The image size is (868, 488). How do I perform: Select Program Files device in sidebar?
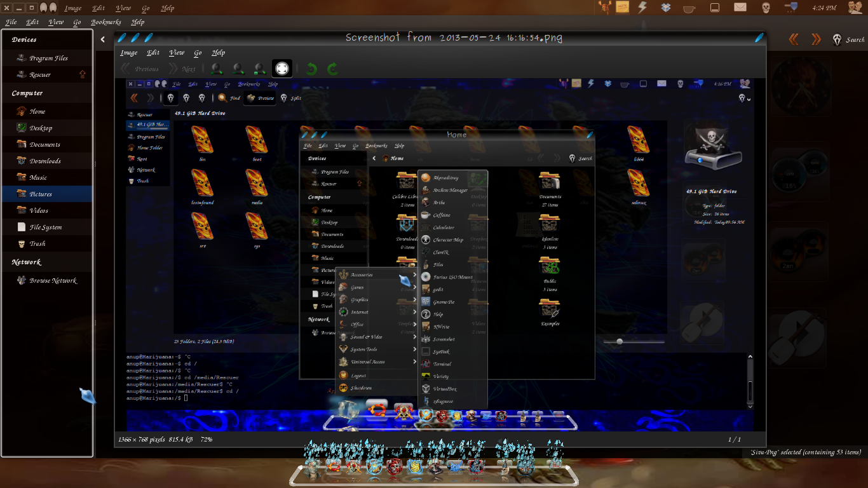[47, 58]
